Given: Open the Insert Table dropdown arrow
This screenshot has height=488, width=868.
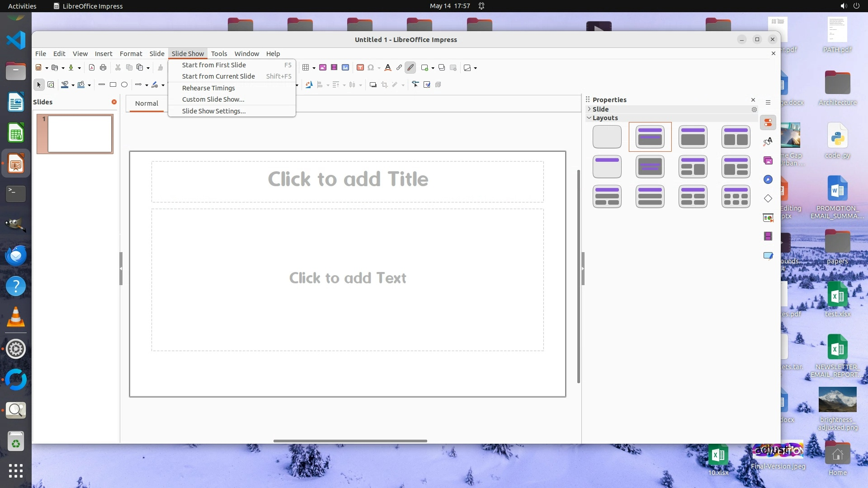Looking at the screenshot, I should point(314,68).
